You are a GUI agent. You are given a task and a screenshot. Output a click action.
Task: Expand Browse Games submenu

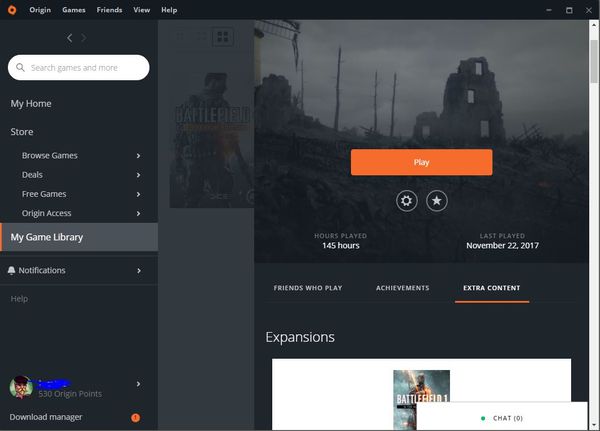tap(139, 156)
